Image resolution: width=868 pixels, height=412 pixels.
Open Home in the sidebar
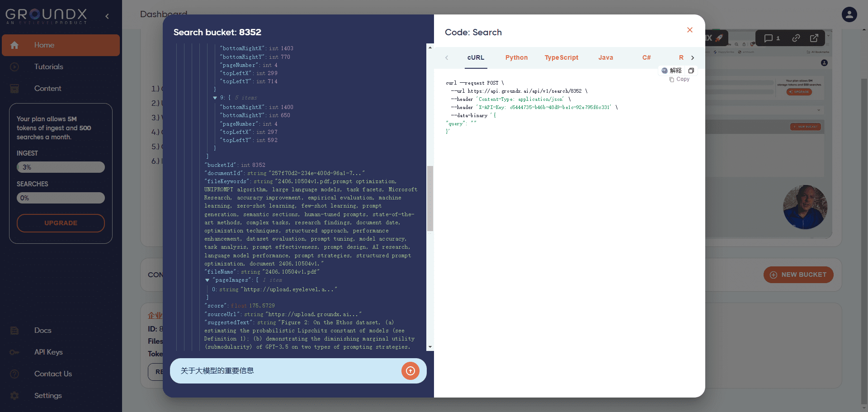[61, 45]
